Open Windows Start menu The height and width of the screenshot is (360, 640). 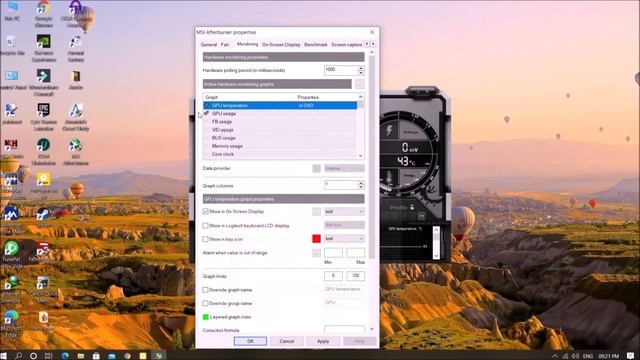(x=4, y=356)
